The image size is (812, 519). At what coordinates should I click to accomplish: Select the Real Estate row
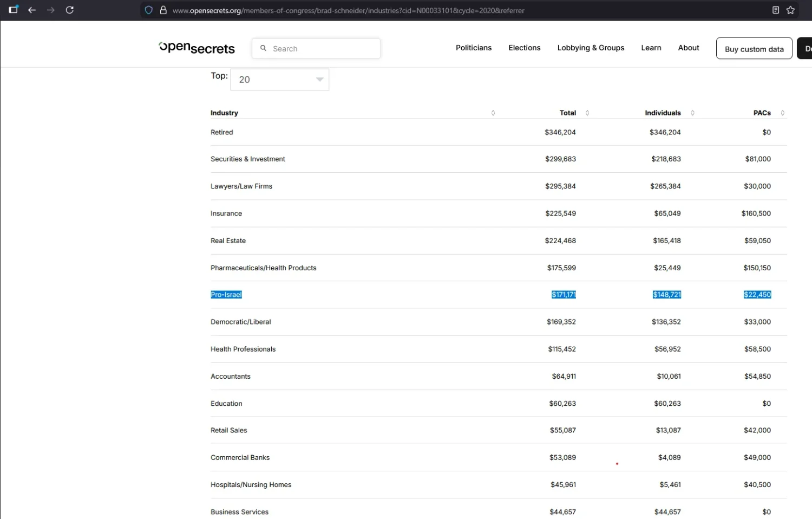pyautogui.click(x=499, y=241)
